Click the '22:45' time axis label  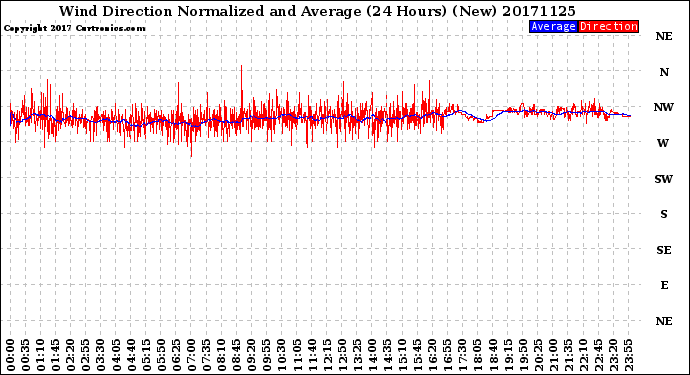(x=598, y=355)
